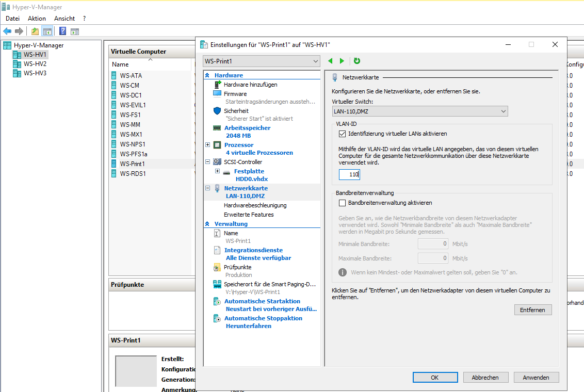Open the Virtueller Switch dropdown
This screenshot has width=584, height=392.
420,111
